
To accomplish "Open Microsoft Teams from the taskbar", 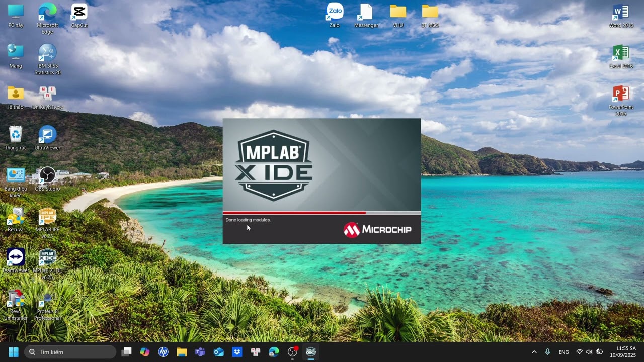I will [200, 352].
